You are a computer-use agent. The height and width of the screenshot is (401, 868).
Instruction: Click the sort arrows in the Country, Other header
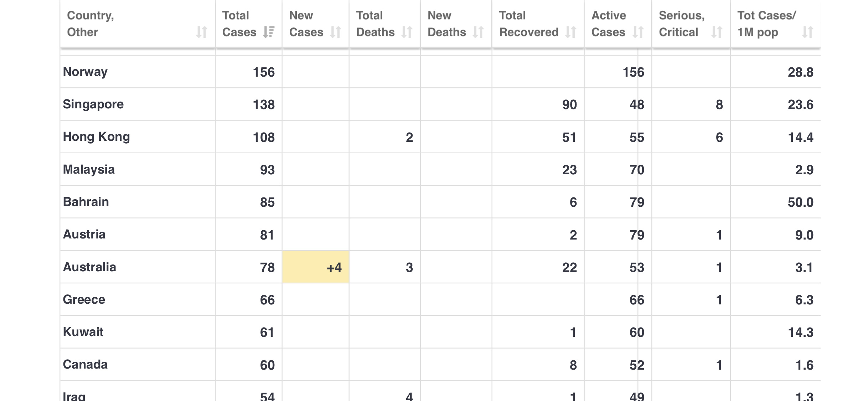[x=202, y=32]
